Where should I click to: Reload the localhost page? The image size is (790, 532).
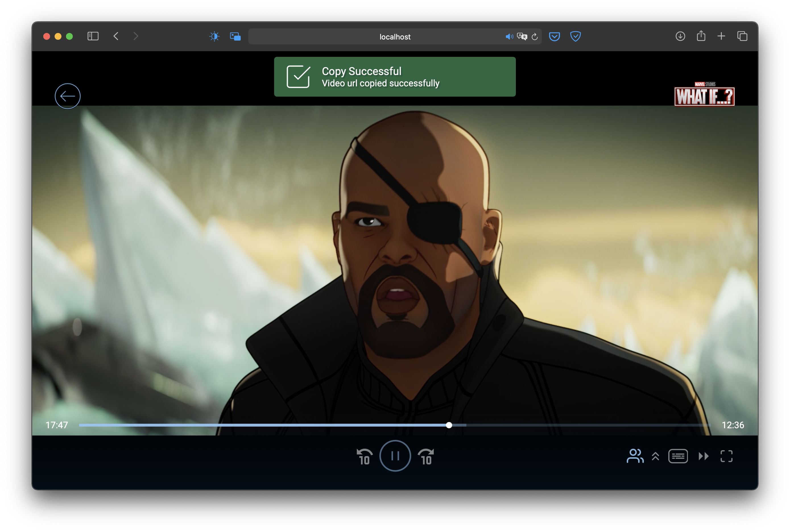[x=534, y=37]
